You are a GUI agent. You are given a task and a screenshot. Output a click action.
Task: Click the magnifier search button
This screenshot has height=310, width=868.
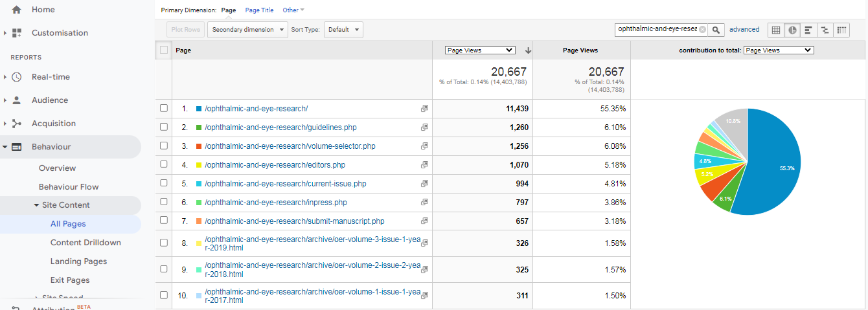point(716,30)
